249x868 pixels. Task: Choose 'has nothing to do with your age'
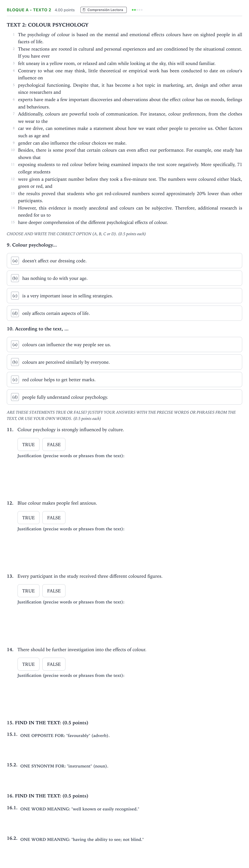pyautogui.click(x=124, y=278)
